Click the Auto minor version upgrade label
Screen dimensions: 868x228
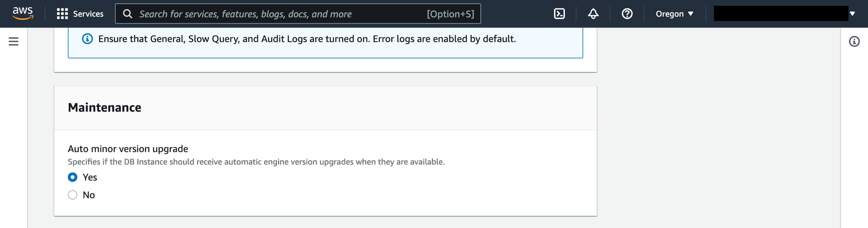pyautogui.click(x=128, y=149)
